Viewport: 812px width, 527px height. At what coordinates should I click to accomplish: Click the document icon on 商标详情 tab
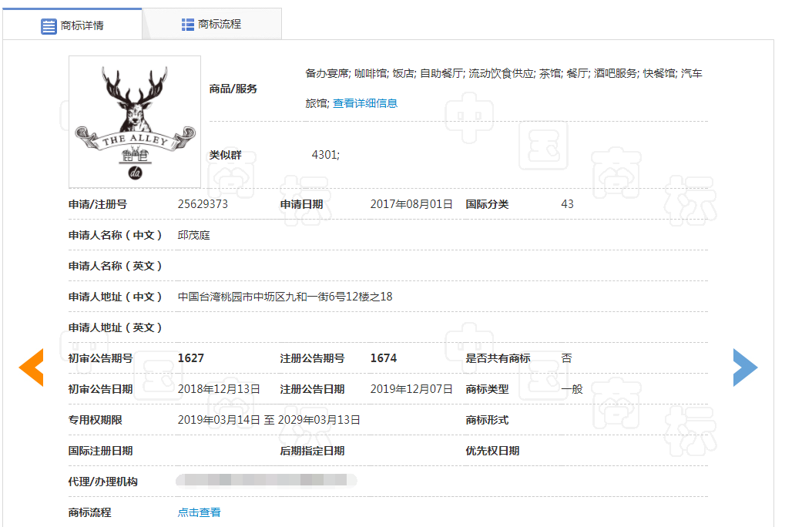point(49,25)
